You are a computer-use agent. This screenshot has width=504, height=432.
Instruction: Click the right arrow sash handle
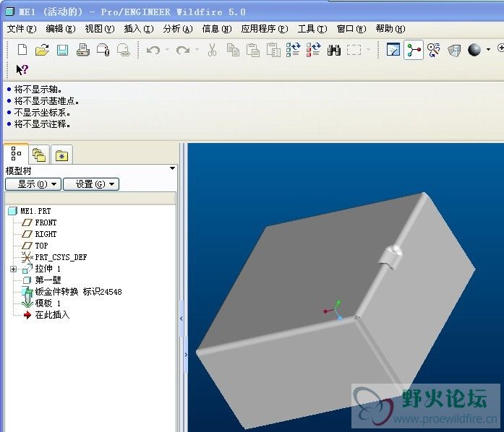tap(186, 355)
